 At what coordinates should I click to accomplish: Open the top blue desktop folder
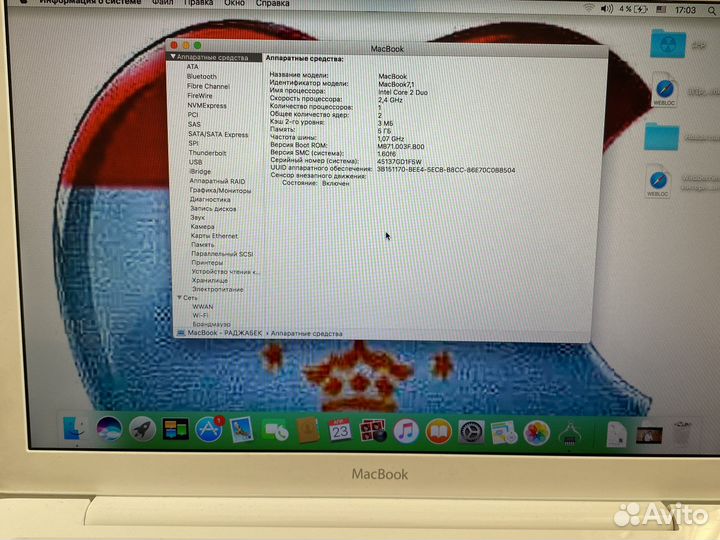coord(668,44)
